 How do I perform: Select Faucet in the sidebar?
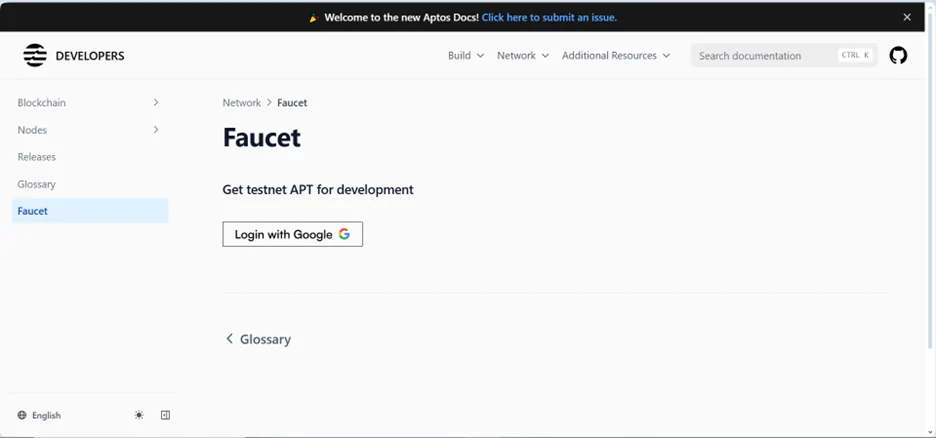point(90,211)
